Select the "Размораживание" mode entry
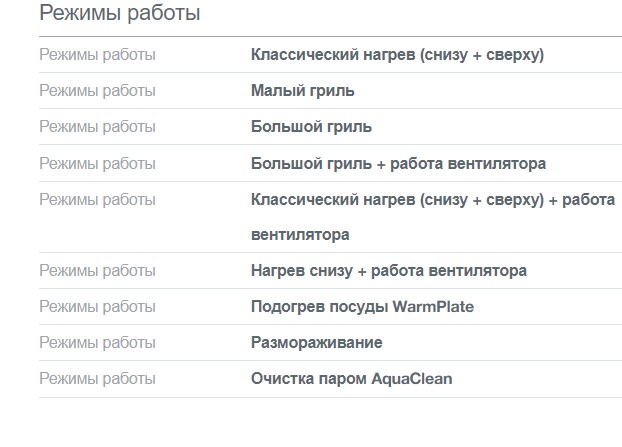The image size is (622, 447). point(316,343)
